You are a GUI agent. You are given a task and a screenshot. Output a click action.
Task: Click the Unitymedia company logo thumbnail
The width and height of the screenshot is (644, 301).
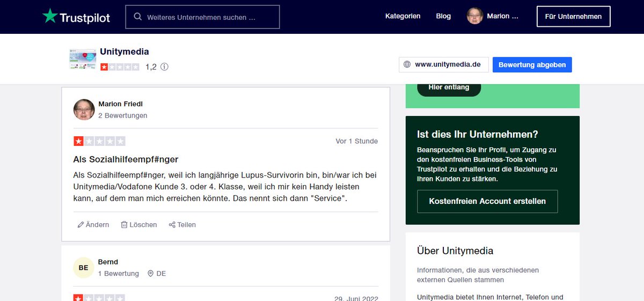pyautogui.click(x=83, y=59)
